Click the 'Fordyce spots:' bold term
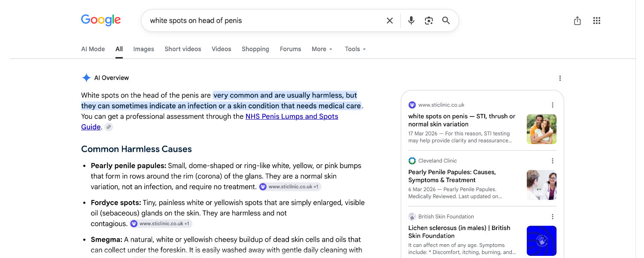Image resolution: width=644 pixels, height=258 pixels. point(116,203)
